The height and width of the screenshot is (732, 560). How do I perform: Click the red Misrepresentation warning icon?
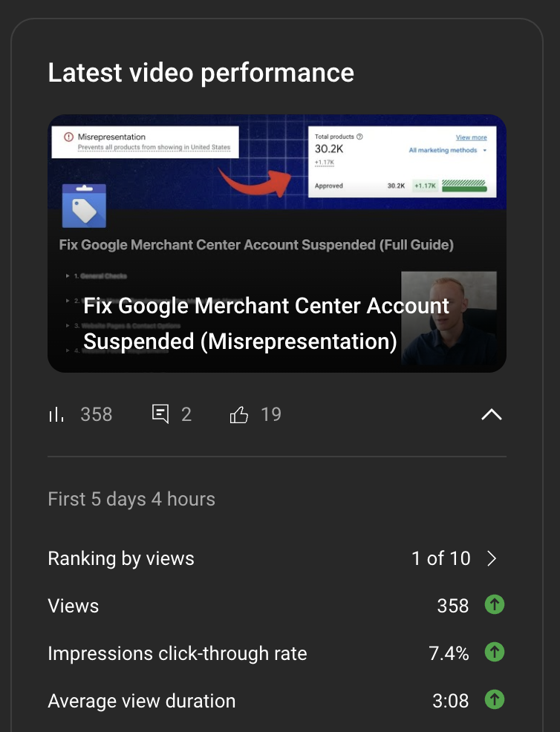68,137
